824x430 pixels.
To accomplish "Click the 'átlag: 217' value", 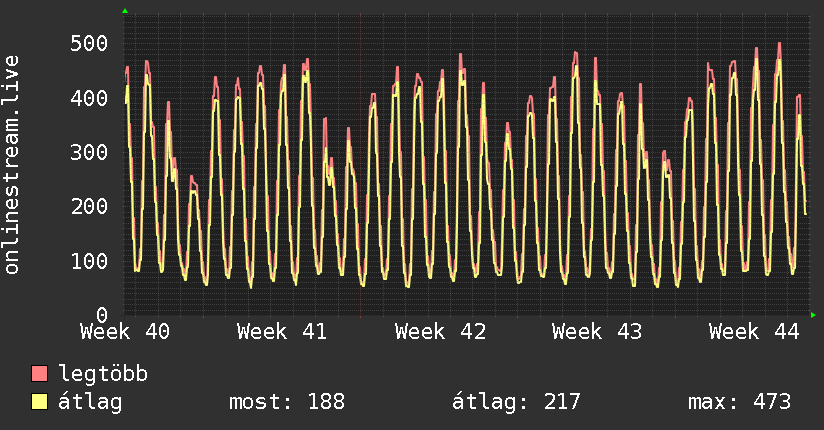I will pos(516,402).
